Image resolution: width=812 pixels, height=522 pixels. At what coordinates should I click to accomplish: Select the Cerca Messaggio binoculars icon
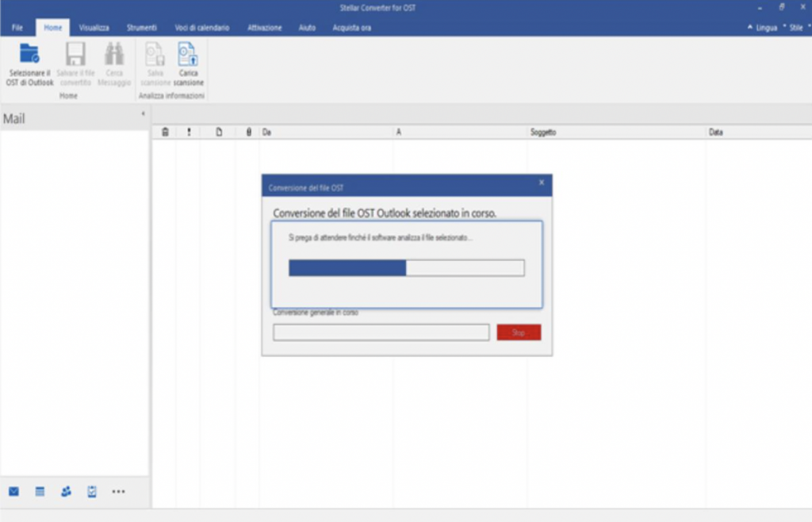pyautogui.click(x=114, y=55)
